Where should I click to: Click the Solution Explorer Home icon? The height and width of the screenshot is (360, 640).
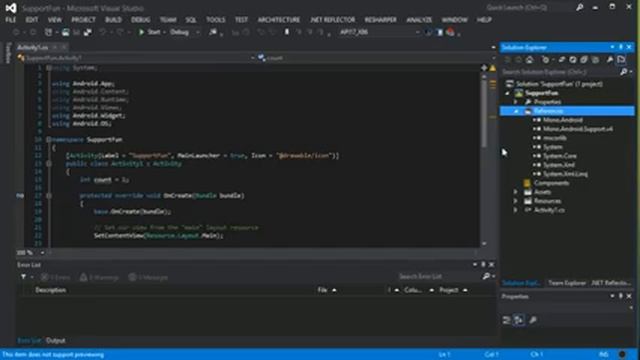529,60
